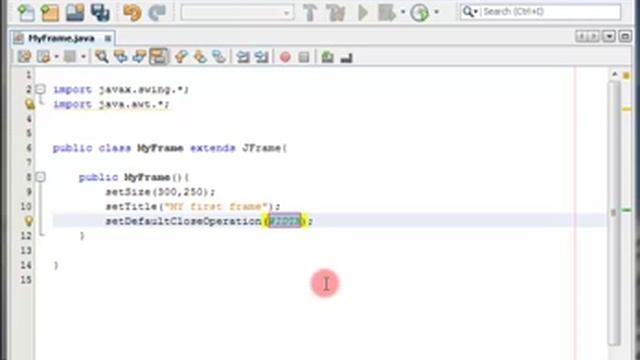Image resolution: width=640 pixels, height=360 pixels.
Task: Click the Comment code icon
Action: pyautogui.click(x=327, y=56)
